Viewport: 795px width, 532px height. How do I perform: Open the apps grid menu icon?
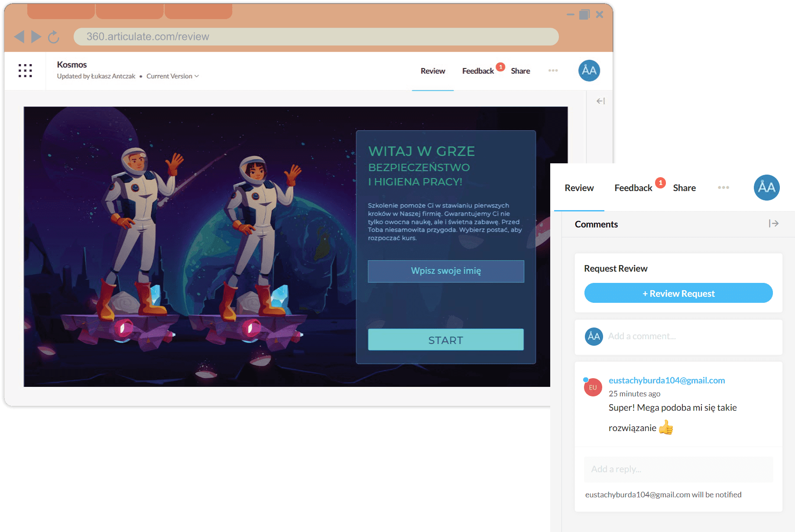[x=25, y=71]
